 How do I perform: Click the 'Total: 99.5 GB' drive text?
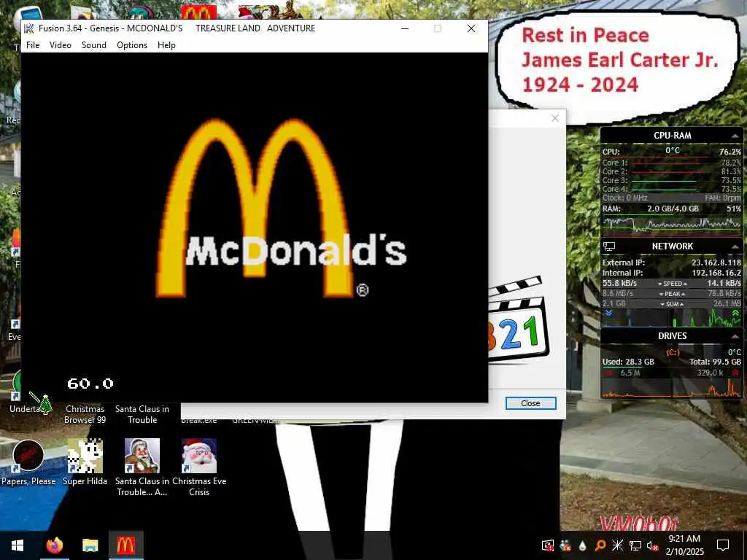pos(715,362)
